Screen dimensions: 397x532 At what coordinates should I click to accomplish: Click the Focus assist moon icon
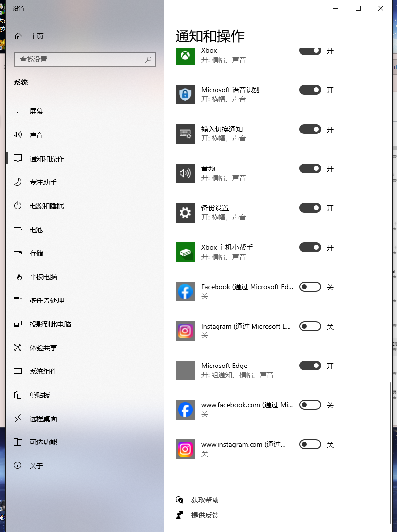[18, 182]
